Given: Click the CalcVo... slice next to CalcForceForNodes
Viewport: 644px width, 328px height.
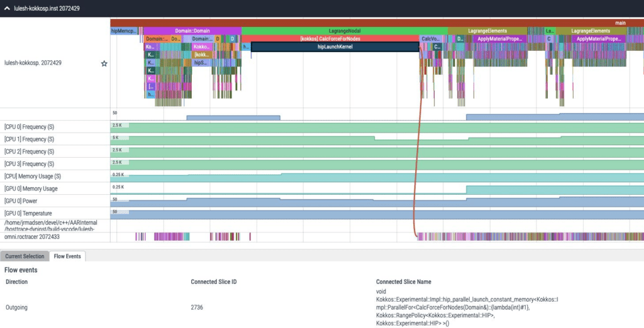Looking at the screenshot, I should pos(430,38).
